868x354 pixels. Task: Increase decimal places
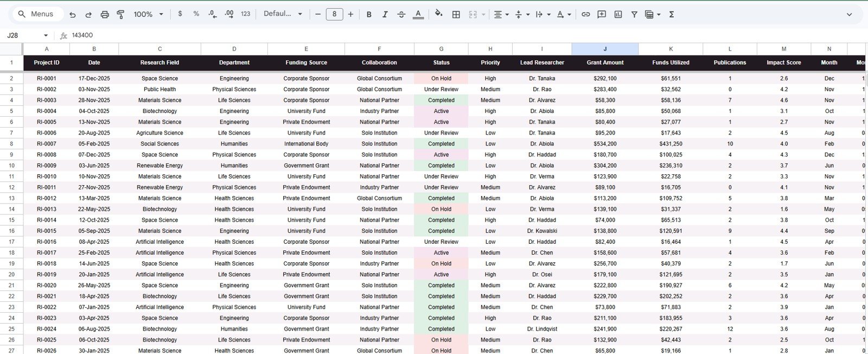click(229, 14)
